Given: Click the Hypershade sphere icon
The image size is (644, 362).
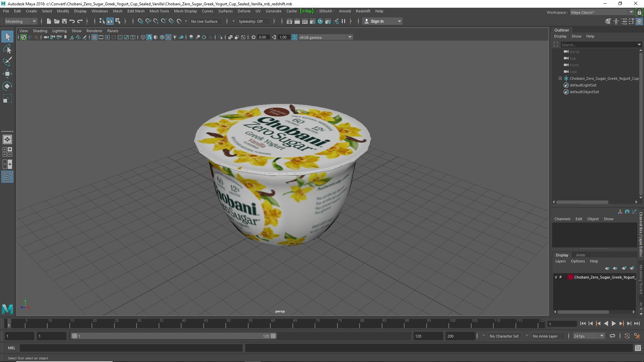Looking at the screenshot, I should pos(320,21).
